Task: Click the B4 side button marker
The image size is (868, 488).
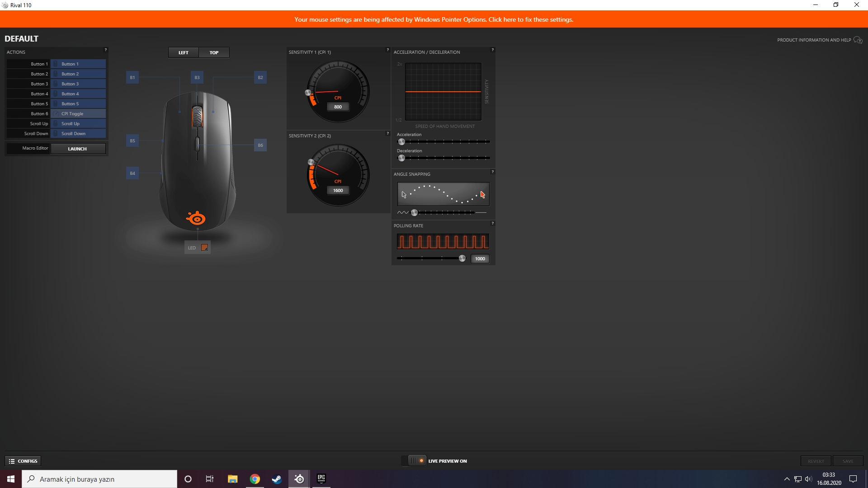Action: click(x=132, y=174)
